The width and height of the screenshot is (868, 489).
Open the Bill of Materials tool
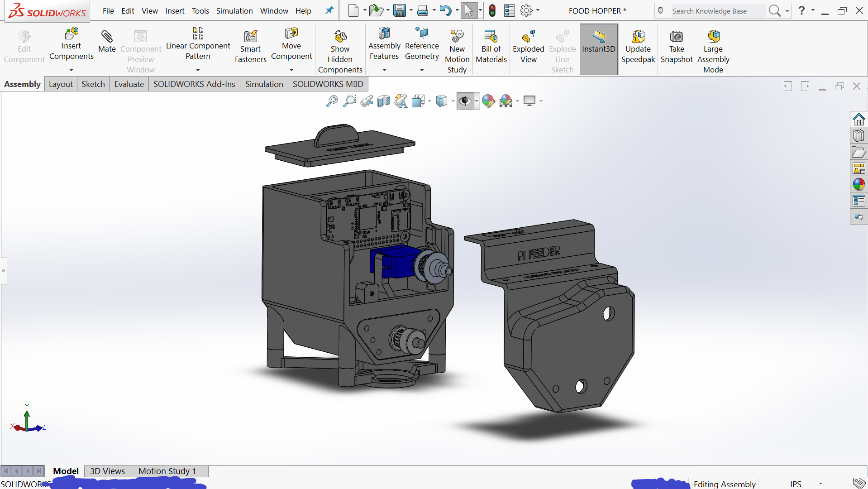coord(491,47)
